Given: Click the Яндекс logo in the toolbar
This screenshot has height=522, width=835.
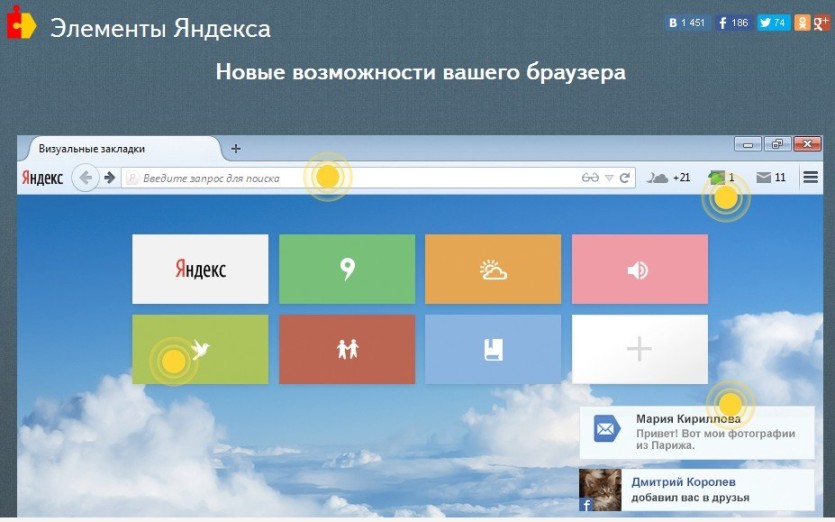Looking at the screenshot, I should [42, 177].
